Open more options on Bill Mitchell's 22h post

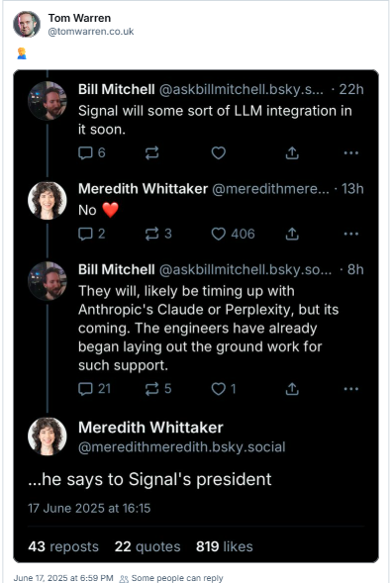(x=351, y=152)
